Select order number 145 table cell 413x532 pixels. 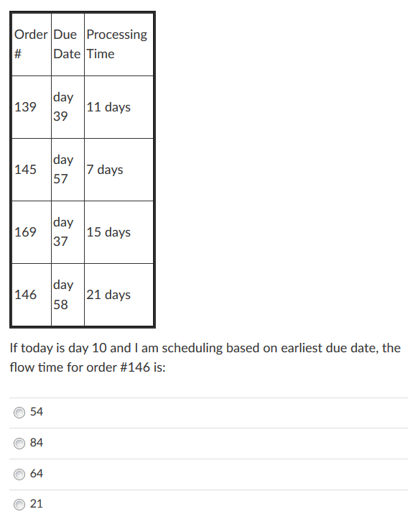(32, 170)
